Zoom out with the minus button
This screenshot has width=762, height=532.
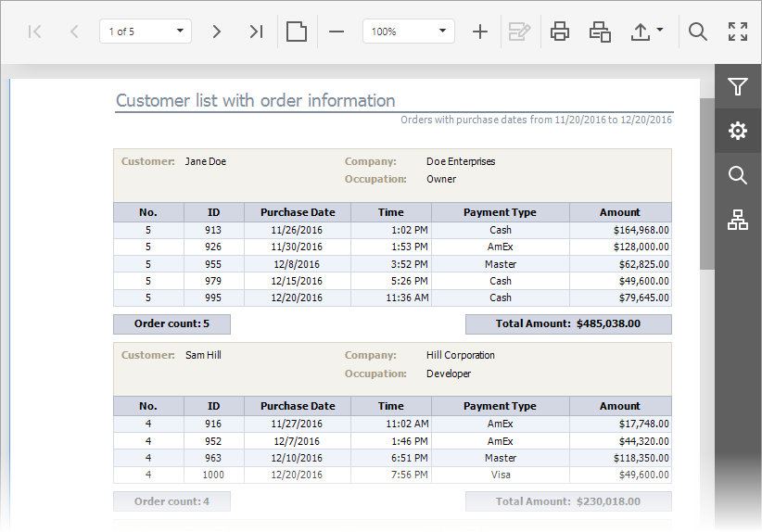(337, 32)
